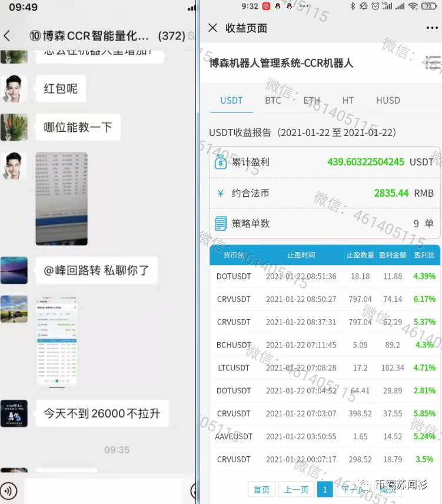Viewport: 442px width, 504px height.
Task: Tap the money bag icon beside 累计盈利
Action: click(x=221, y=162)
